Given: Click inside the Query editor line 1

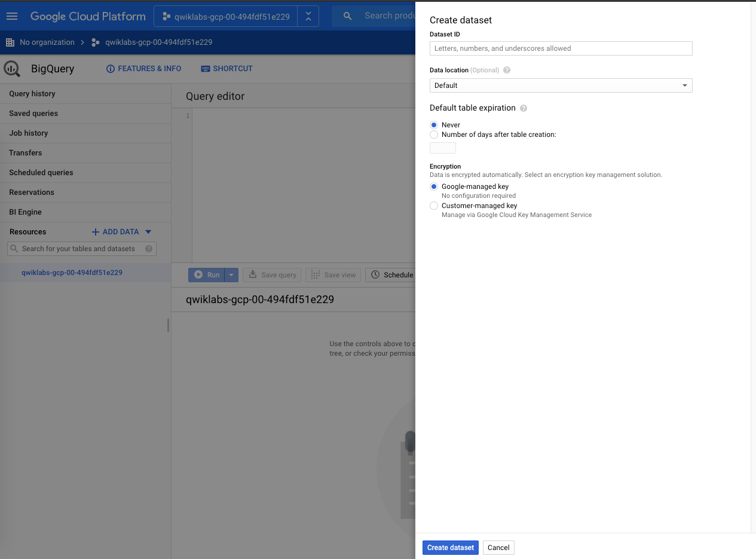Looking at the screenshot, I should [304, 115].
